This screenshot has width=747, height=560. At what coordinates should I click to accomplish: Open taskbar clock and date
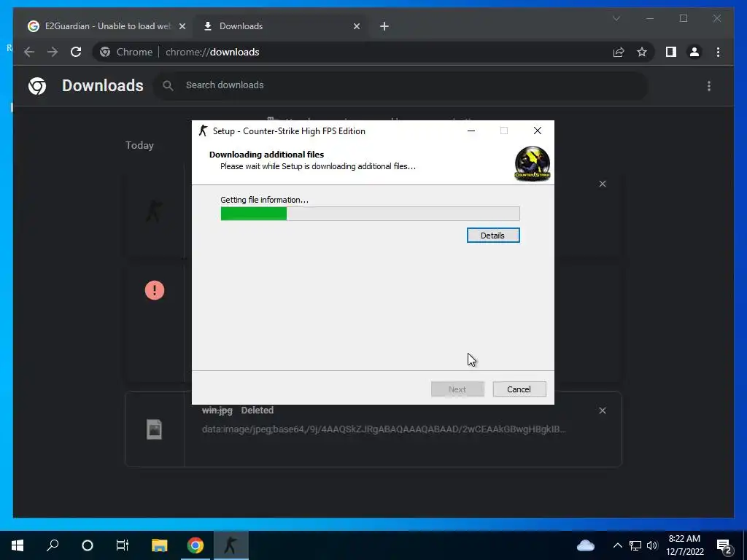[x=684, y=545]
